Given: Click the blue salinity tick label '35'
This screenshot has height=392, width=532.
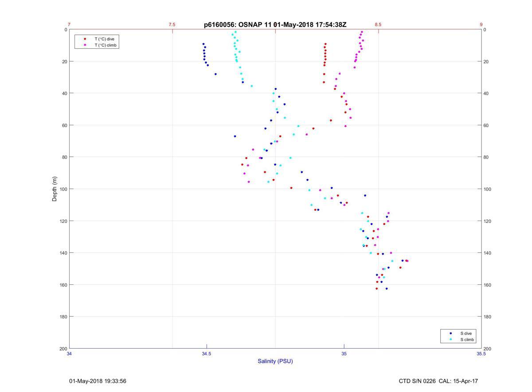Looking at the screenshot, I should pos(344,353).
